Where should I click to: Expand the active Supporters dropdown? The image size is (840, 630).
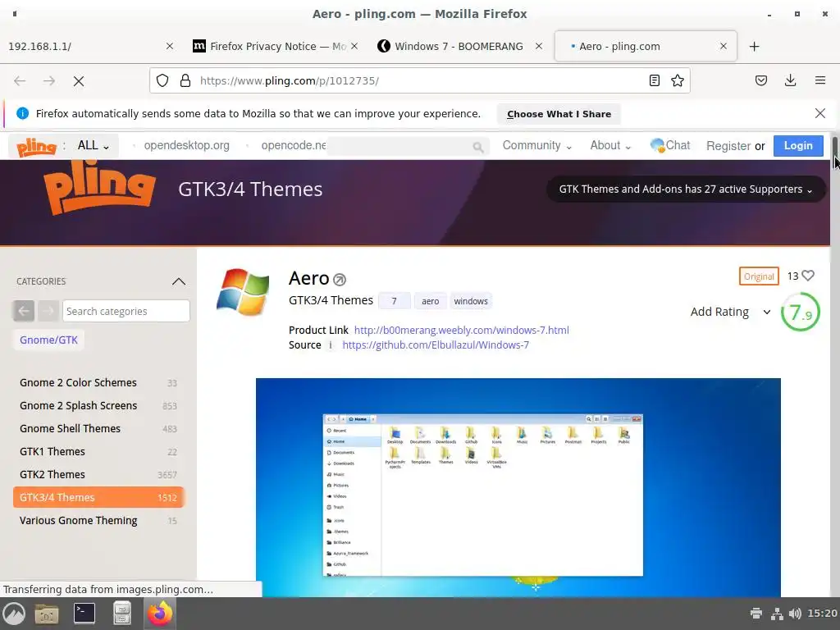point(686,189)
